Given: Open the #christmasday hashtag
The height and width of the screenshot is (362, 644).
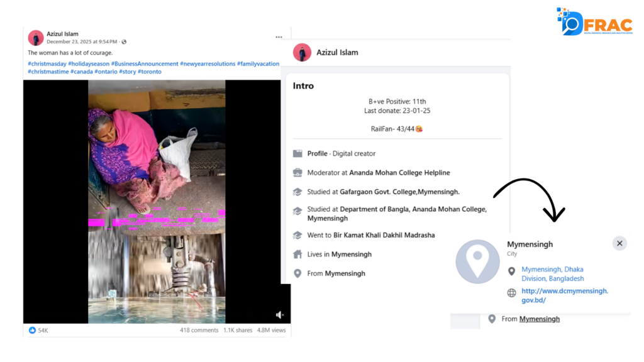Looking at the screenshot, I should click(47, 64).
